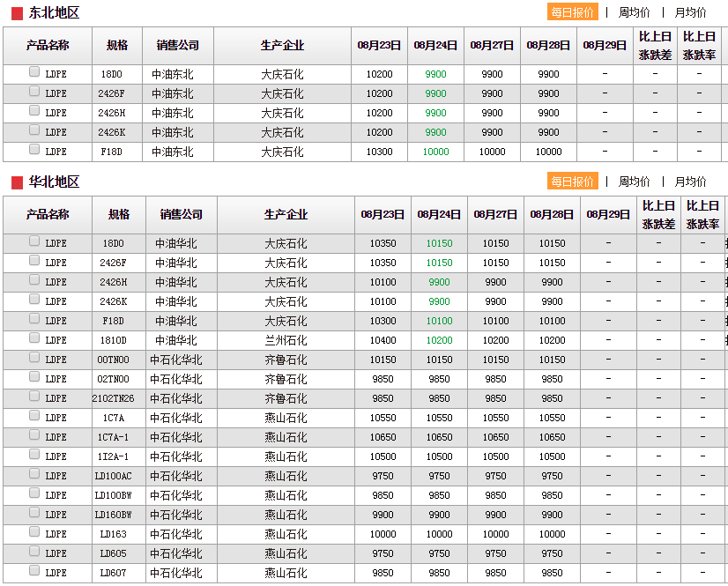Viewport: 728px width, 586px height.
Task: Click 产品名称 header in 东北地区 table
Action: coord(48,46)
